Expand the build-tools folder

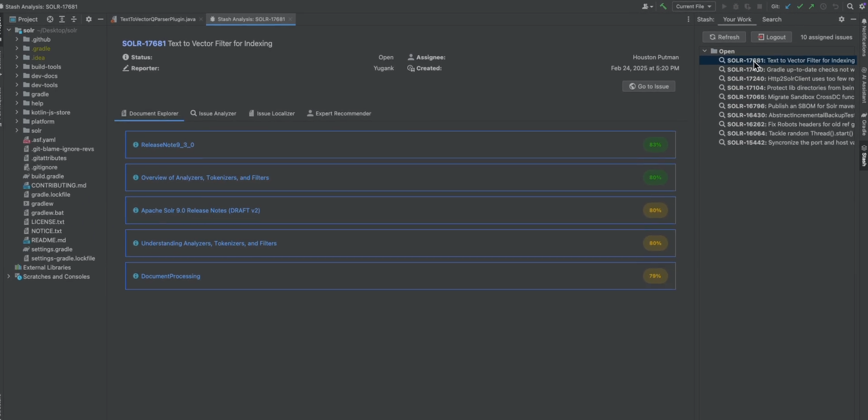point(17,67)
